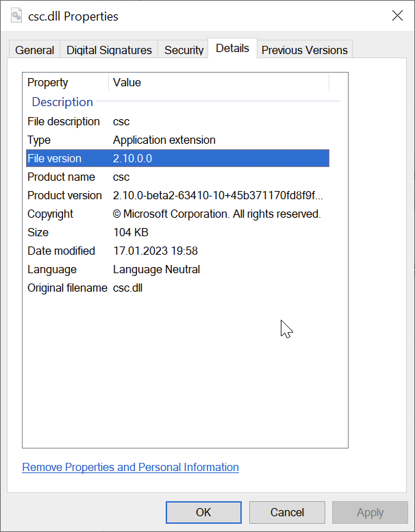Screen dimensions: 415x532
Task: Open the Previous Versions tab
Action: point(304,50)
